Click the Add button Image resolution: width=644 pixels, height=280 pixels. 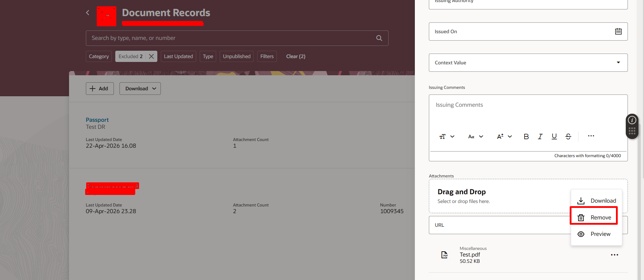pyautogui.click(x=100, y=89)
